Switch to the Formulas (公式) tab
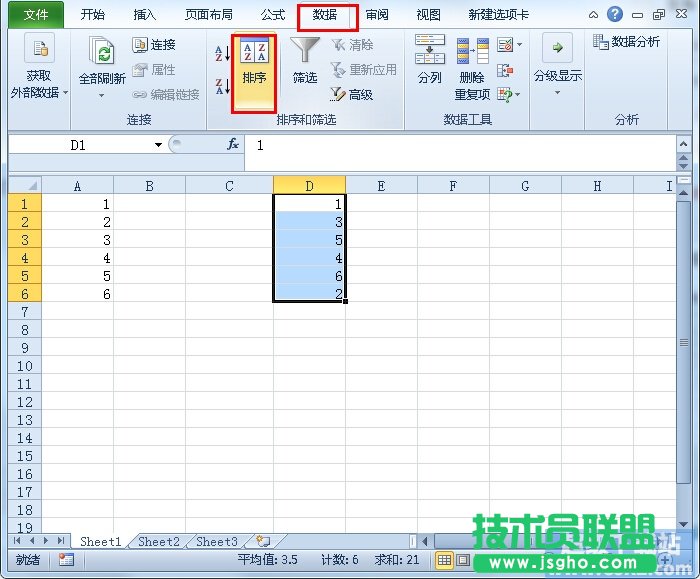The width and height of the screenshot is (700, 579). pos(273,15)
